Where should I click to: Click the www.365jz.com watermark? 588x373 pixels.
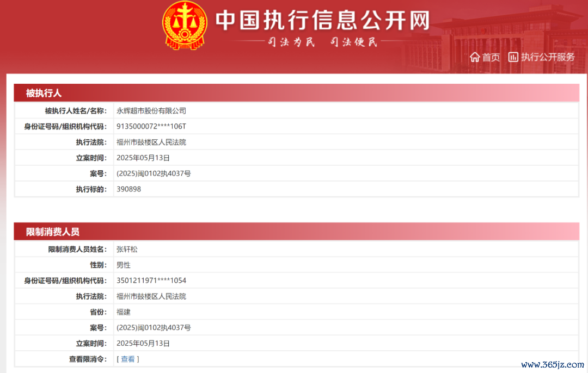click(x=552, y=364)
